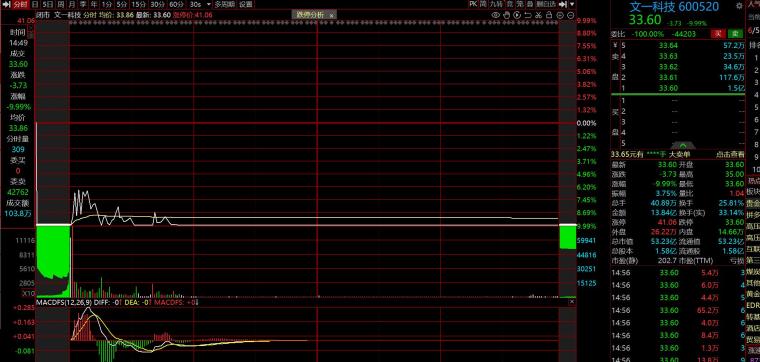Viewport: 760px width, 362px height.
Task: Close the 跌停分析 tab
Action: pyautogui.click(x=332, y=15)
